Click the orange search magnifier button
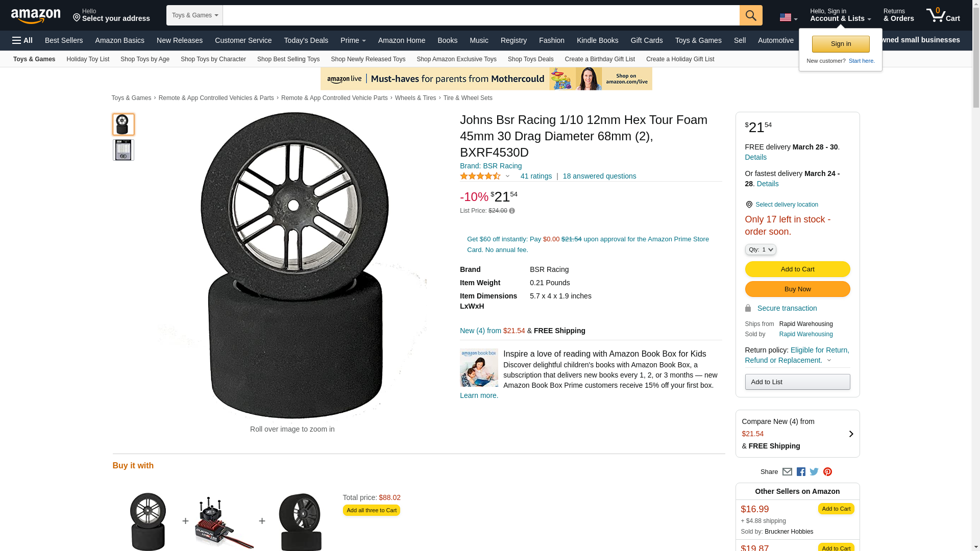The height and width of the screenshot is (551, 980). tap(750, 15)
